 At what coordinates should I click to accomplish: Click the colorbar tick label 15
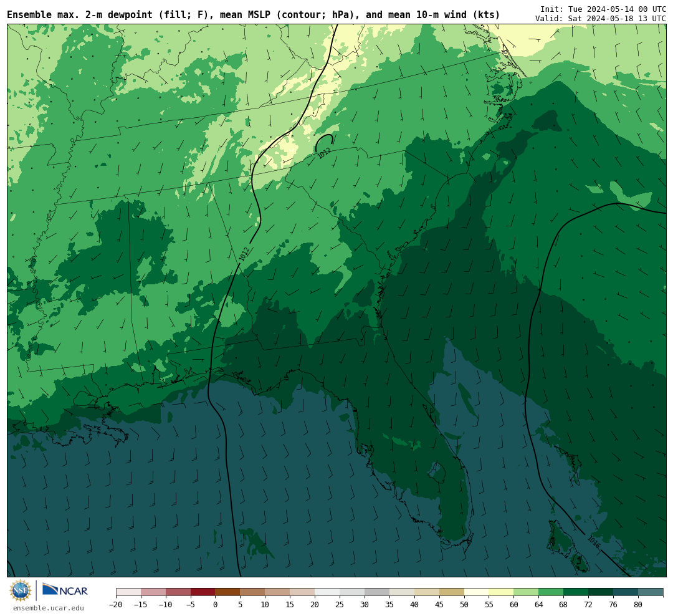point(290,604)
